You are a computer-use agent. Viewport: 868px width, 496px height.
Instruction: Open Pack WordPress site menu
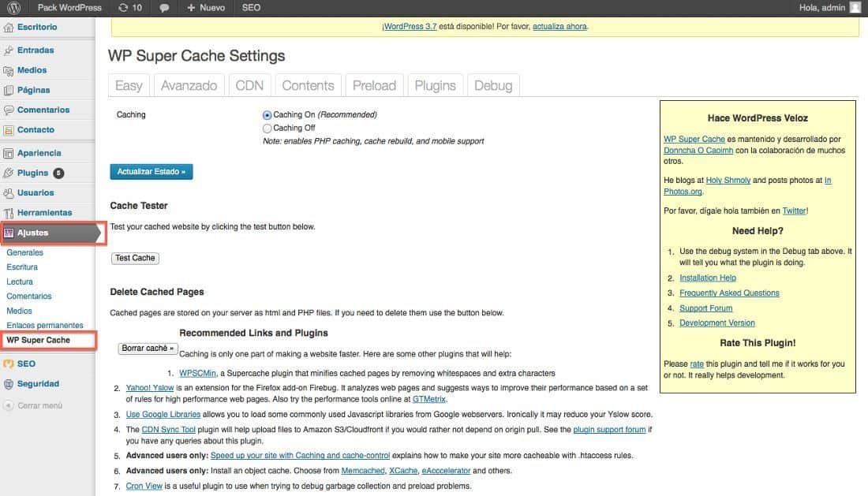(x=69, y=8)
